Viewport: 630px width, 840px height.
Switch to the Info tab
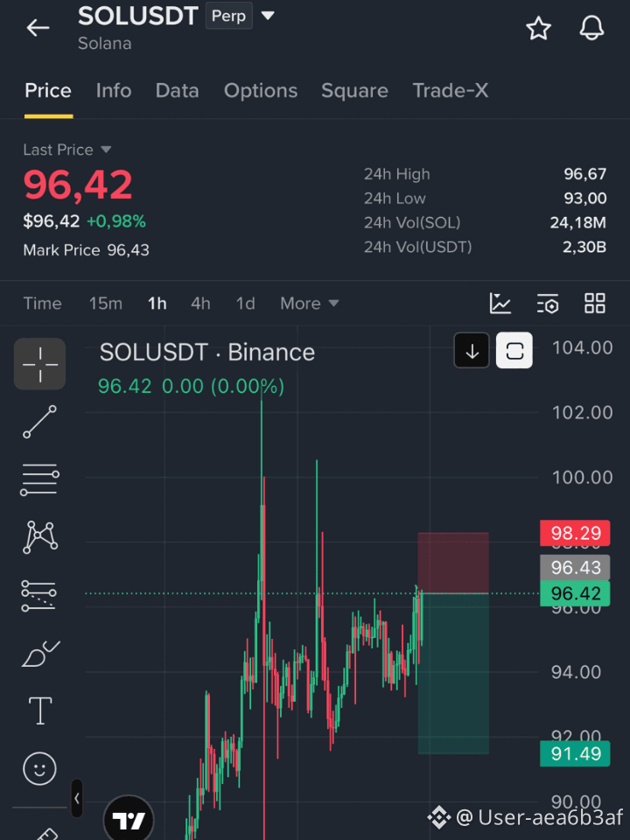coord(114,90)
